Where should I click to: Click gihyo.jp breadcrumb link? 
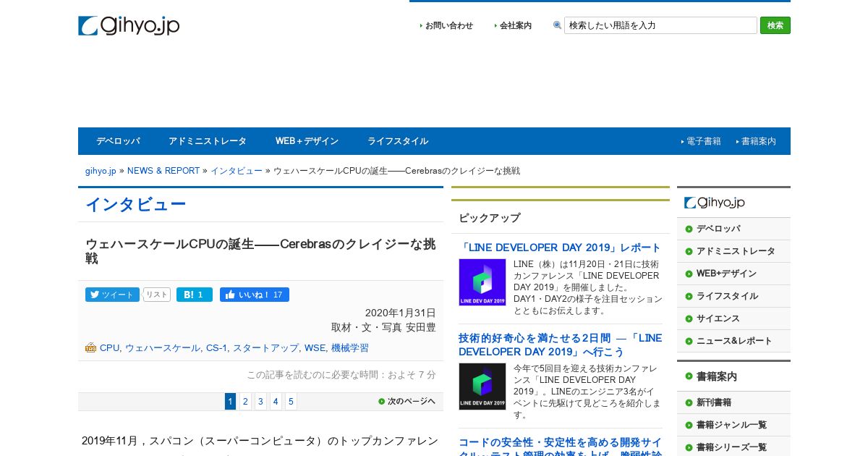[x=101, y=171]
